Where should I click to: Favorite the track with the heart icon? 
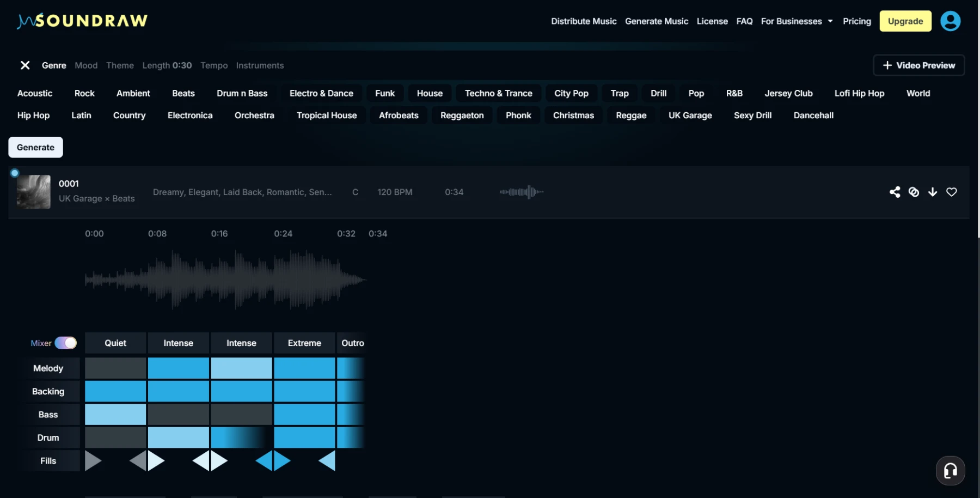coord(952,192)
